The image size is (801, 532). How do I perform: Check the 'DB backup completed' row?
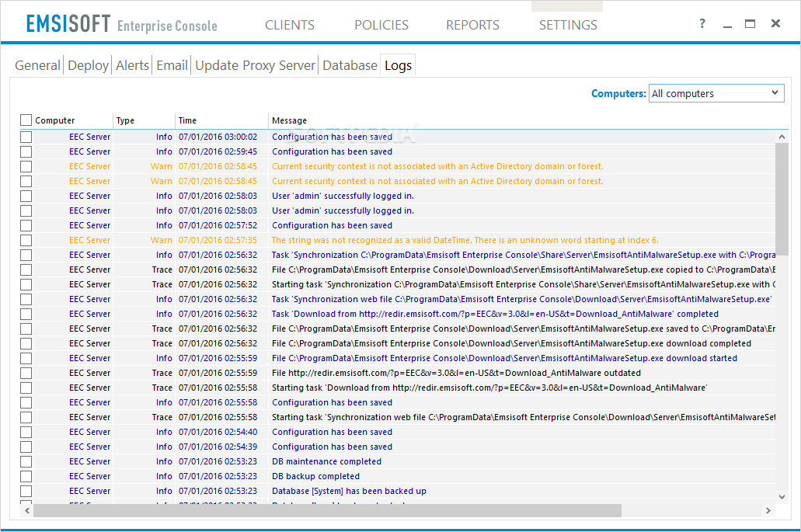26,476
